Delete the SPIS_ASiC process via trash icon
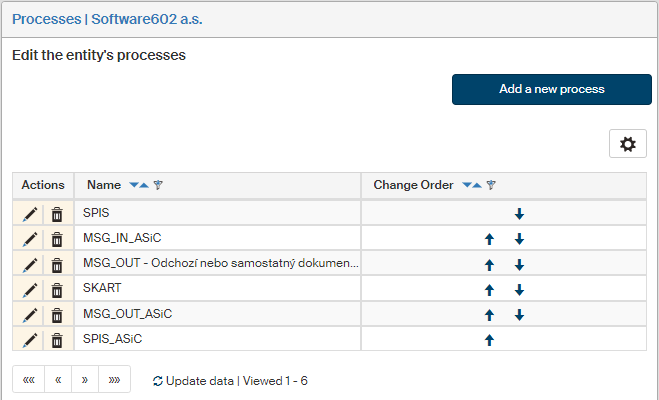 [57, 340]
